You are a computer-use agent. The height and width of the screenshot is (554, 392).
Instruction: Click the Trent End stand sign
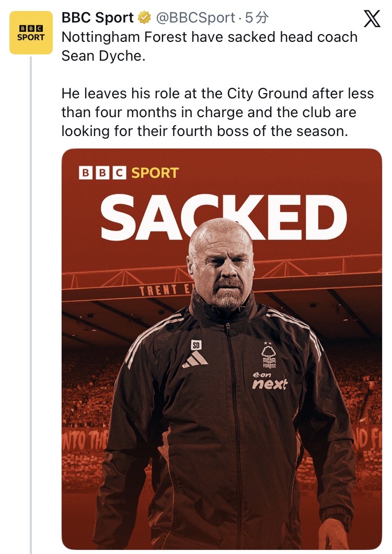click(165, 290)
